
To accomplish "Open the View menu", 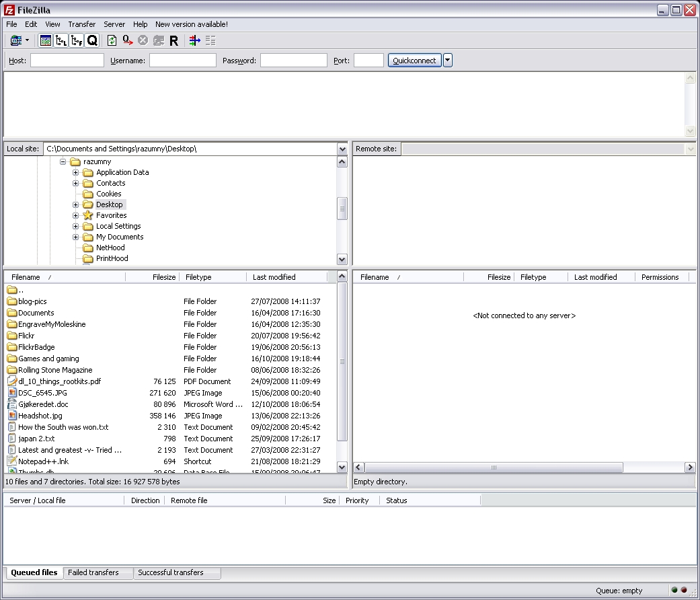I will pos(52,24).
